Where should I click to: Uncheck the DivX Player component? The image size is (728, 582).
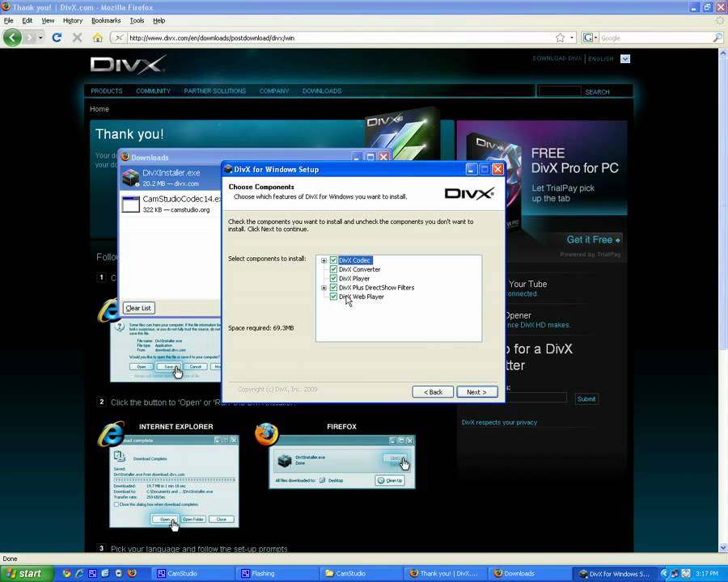pyautogui.click(x=333, y=278)
